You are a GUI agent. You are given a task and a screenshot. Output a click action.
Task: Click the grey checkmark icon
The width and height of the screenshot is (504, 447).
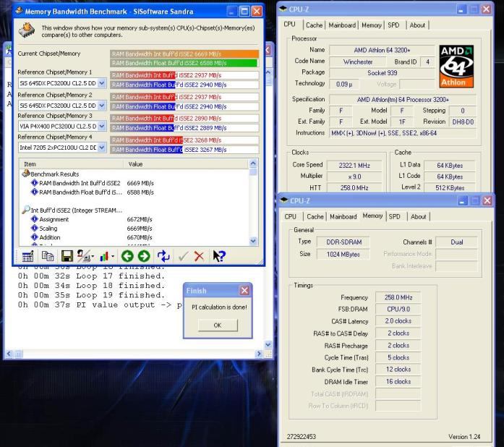tap(183, 256)
